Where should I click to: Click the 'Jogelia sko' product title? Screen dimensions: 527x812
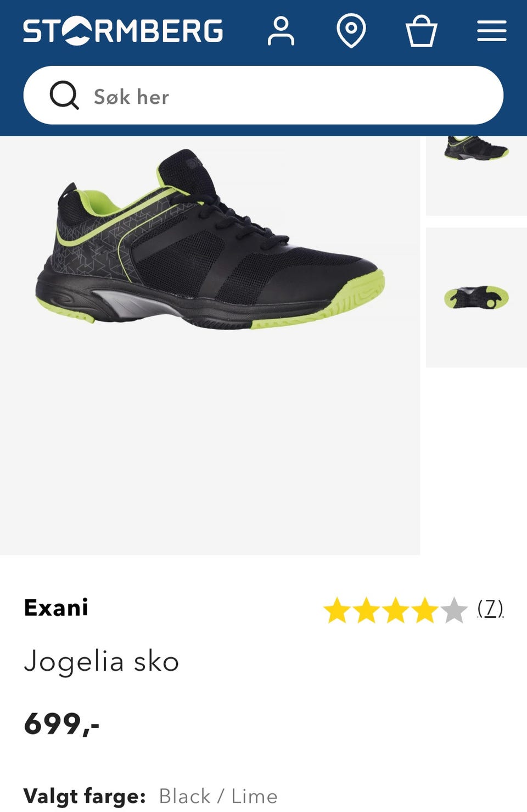[x=102, y=661]
